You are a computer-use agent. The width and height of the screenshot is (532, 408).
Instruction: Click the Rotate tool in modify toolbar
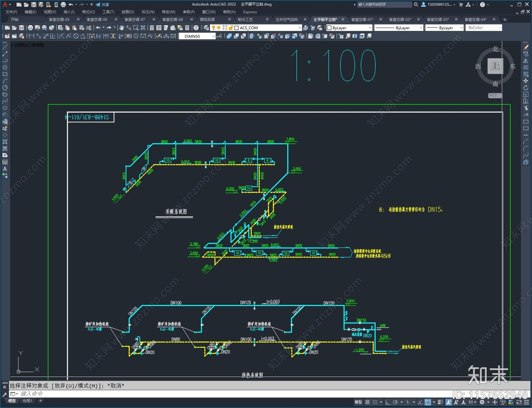point(526,88)
